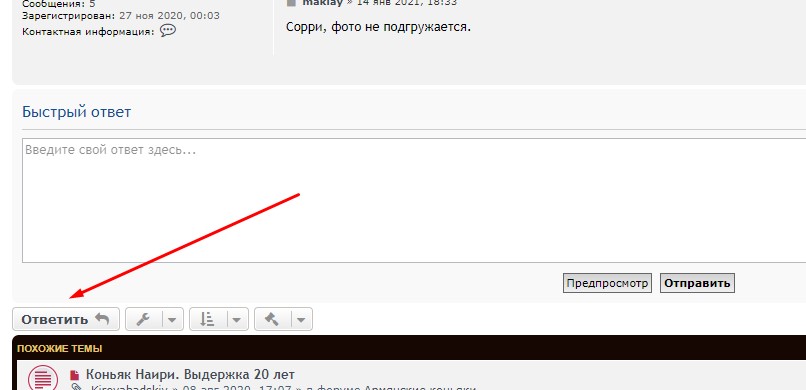Click the Предпросмотр preview button
The width and height of the screenshot is (806, 390).
pyautogui.click(x=607, y=283)
